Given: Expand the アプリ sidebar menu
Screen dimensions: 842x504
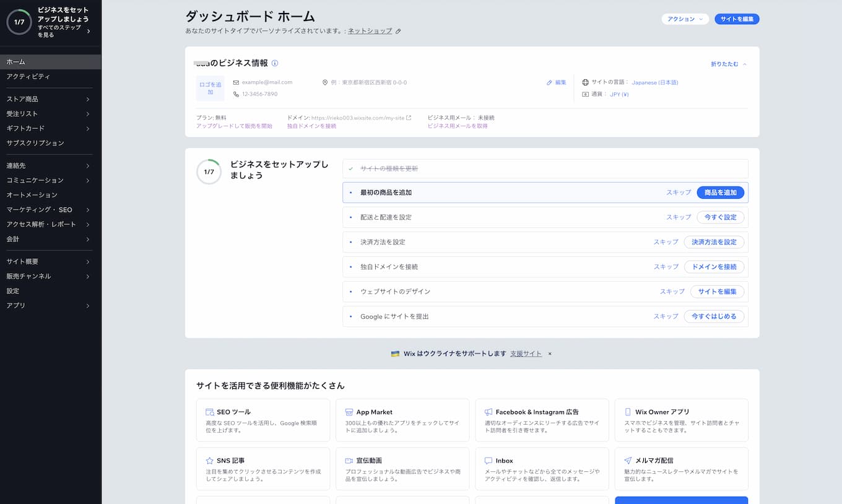Looking at the screenshot, I should pyautogui.click(x=88, y=306).
